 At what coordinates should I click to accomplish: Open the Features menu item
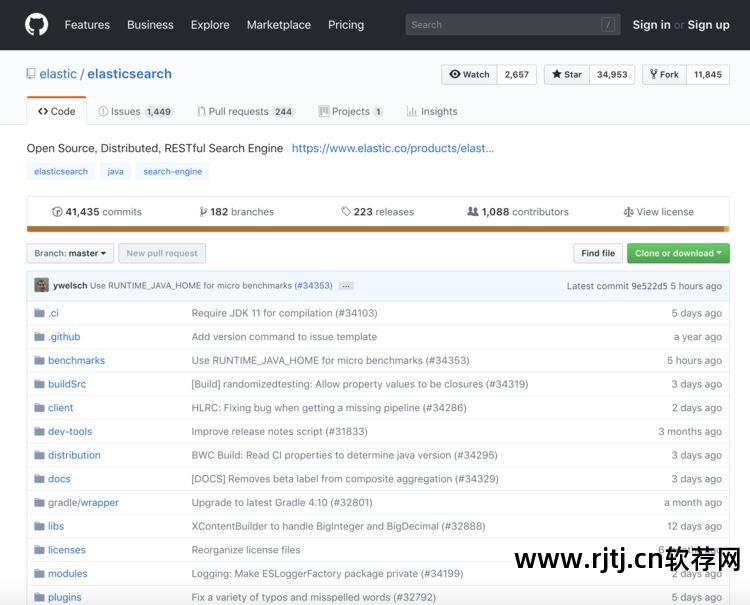click(87, 25)
